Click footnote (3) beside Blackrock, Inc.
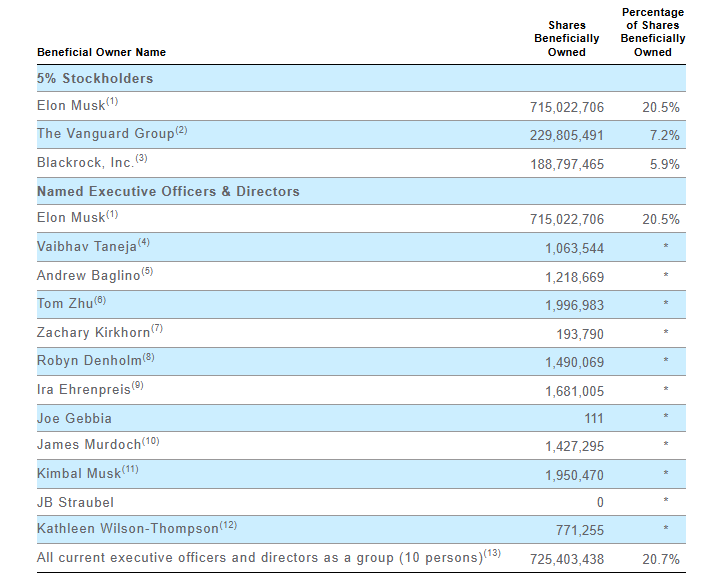This screenshot has height=588, width=711. click(141, 158)
